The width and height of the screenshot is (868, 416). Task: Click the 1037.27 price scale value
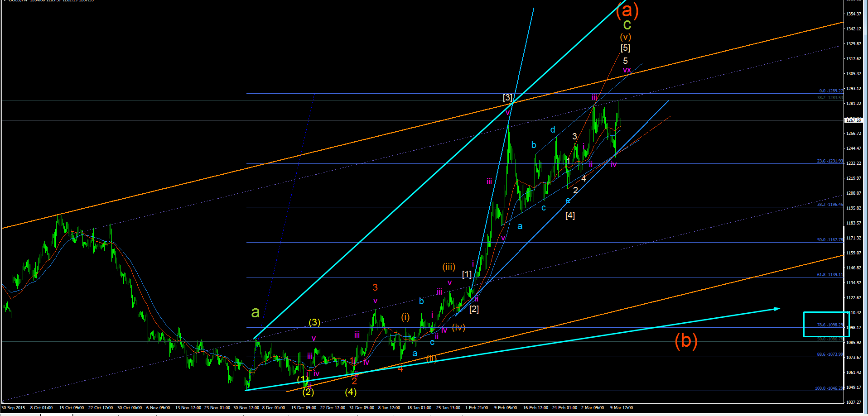854,402
